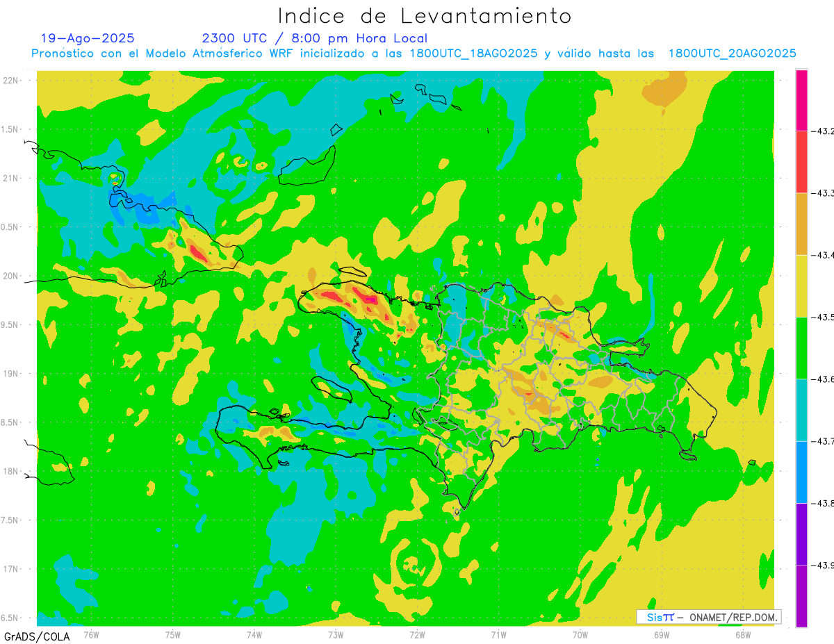Image resolution: width=834 pixels, height=644 pixels.
Task: Click the legend value "-43.2"
Action: point(823,131)
